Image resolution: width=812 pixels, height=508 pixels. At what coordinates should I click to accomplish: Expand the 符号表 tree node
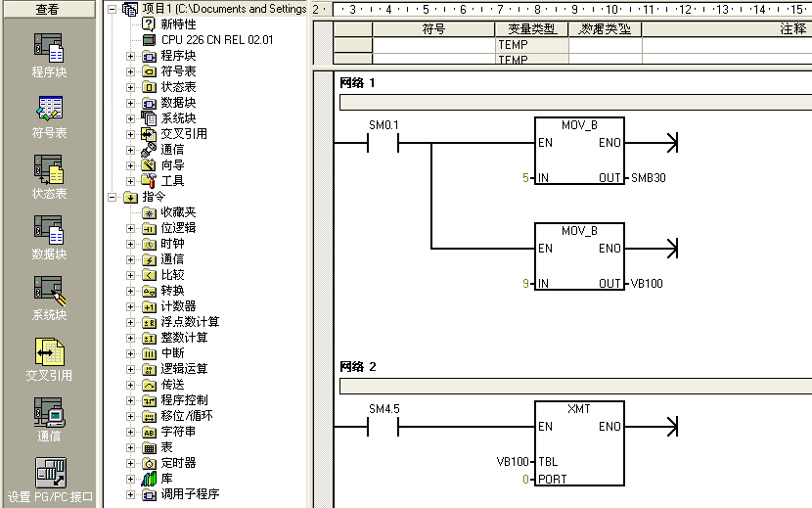130,71
